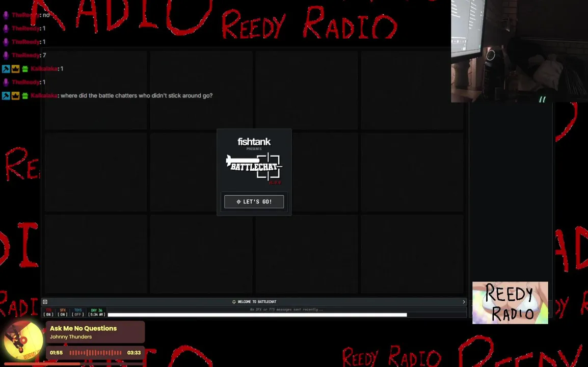Click the microphone badge beside 'TheReedy: no'

pos(6,15)
